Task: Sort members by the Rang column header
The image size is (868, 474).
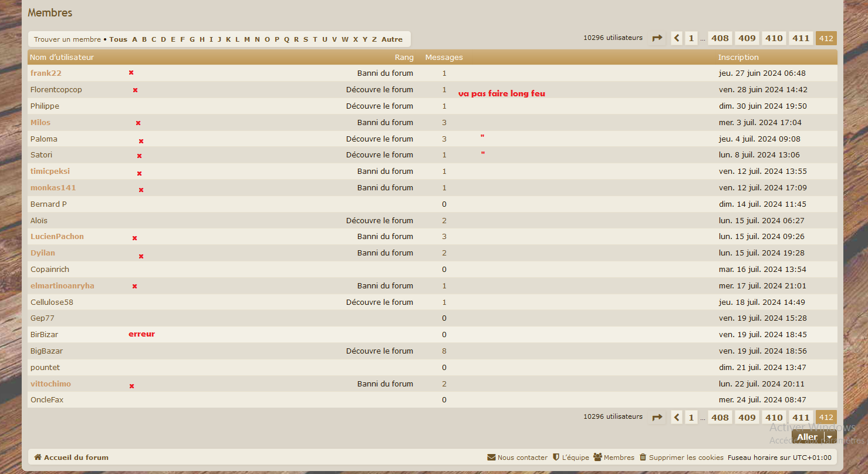Action: 404,58
